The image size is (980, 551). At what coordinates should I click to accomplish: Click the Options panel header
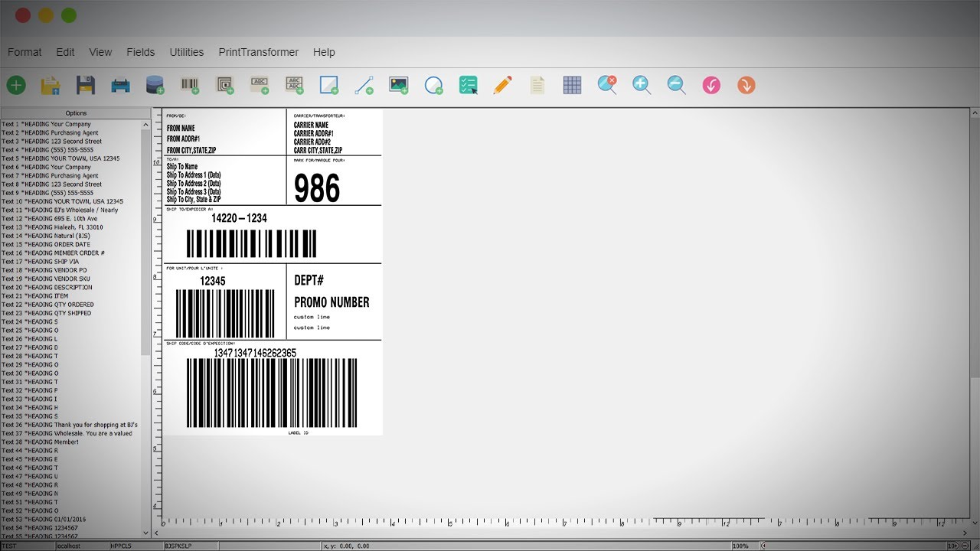76,113
